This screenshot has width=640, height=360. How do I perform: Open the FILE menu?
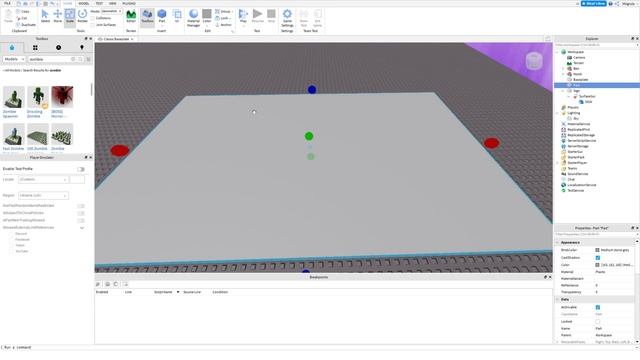[x=7, y=3]
